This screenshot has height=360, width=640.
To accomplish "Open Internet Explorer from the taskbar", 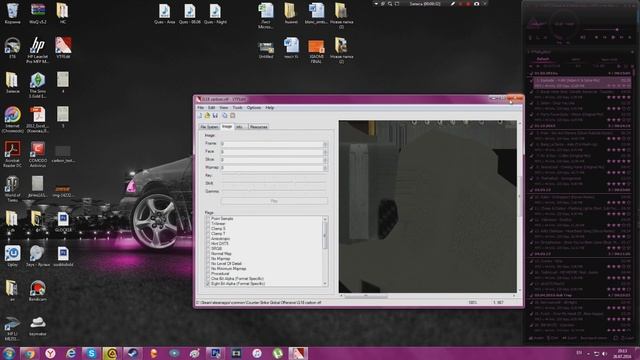I will (x=71, y=353).
